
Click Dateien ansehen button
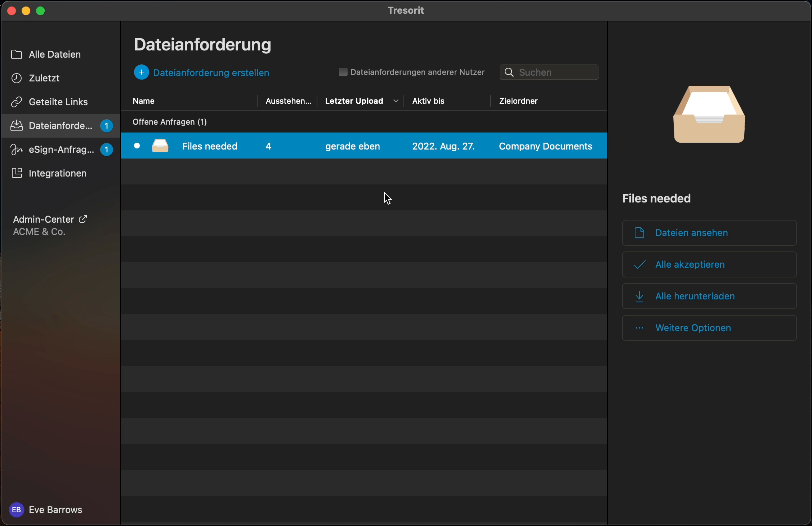[709, 233]
